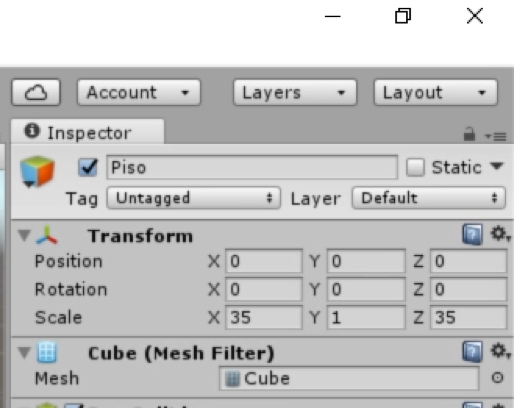Open the Untagged tag dropdown
This screenshot has height=408, width=514.
click(194, 198)
